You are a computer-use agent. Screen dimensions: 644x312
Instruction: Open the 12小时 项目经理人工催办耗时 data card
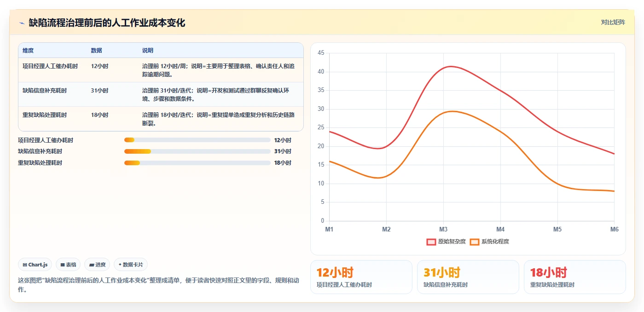pos(361,277)
